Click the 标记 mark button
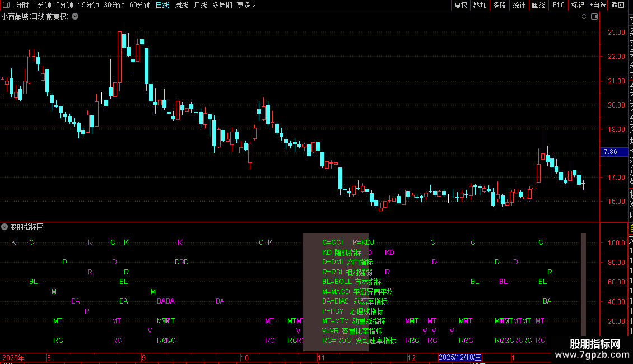The width and height of the screenshot is (633, 364). 578,5
